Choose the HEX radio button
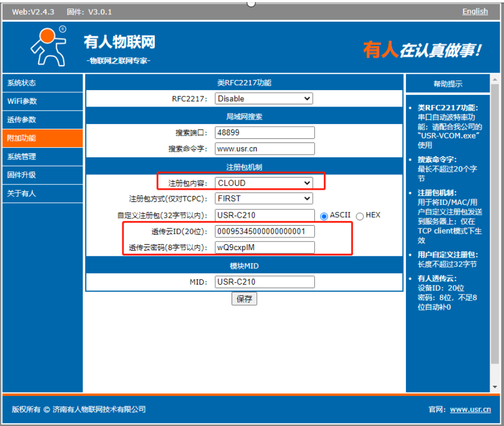The width and height of the screenshot is (504, 426). (360, 216)
